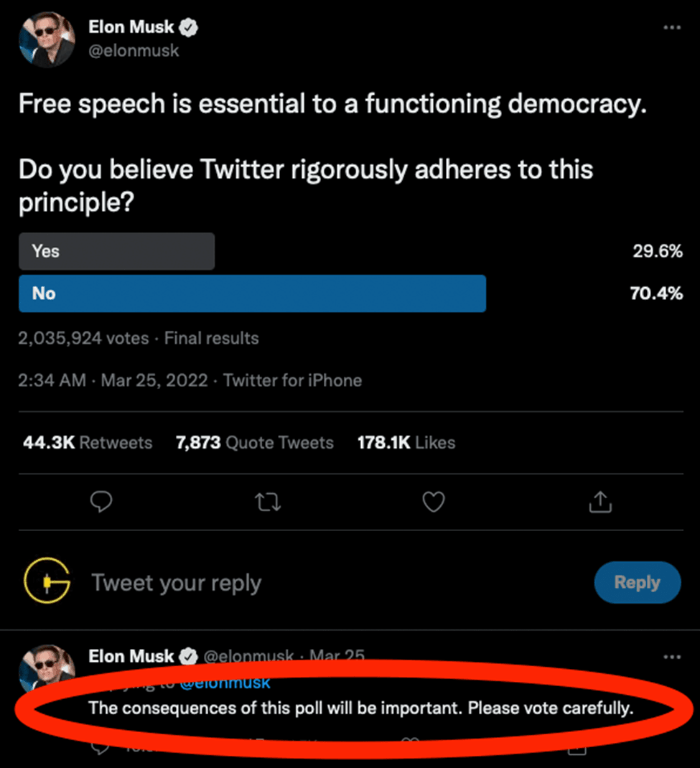Click the Tweet your reply field
The height and width of the screenshot is (768, 700).
tap(177, 582)
